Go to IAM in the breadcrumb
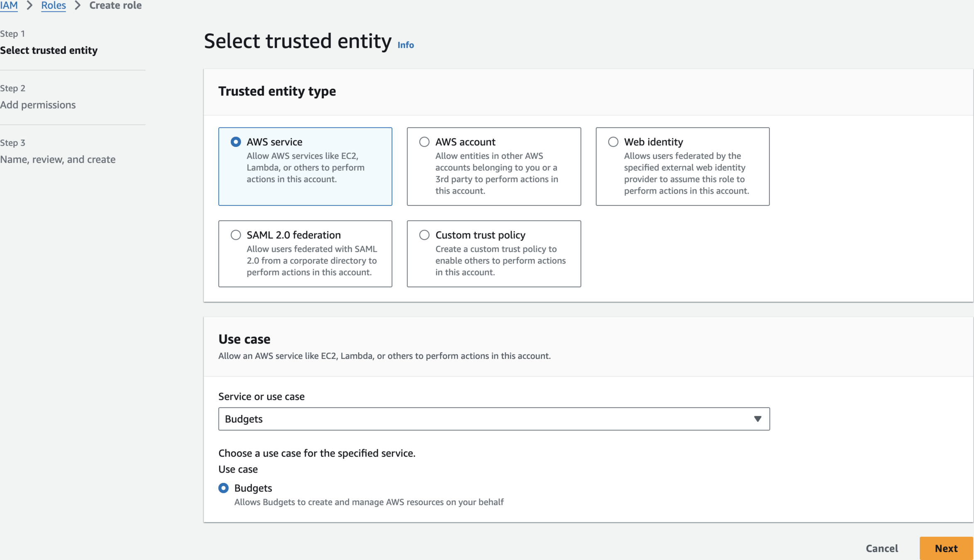The width and height of the screenshot is (974, 560). pyautogui.click(x=9, y=5)
